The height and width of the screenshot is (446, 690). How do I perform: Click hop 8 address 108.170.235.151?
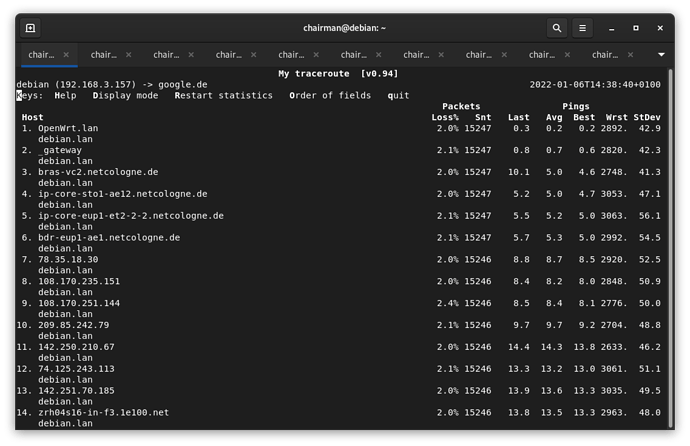79,281
